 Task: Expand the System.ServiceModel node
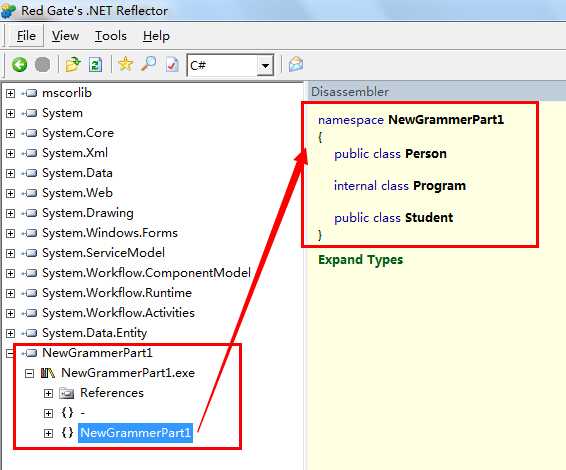tap(10, 253)
